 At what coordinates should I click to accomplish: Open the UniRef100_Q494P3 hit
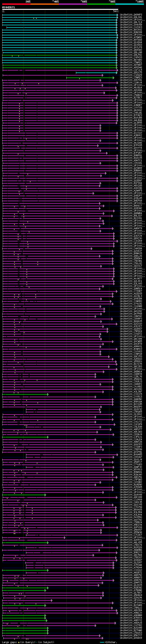pyautogui.click(x=131, y=15)
